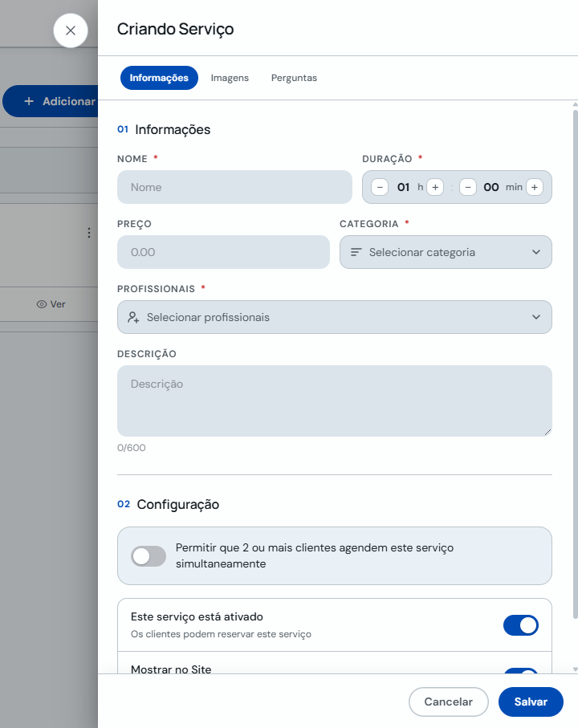
Task: Click the scrollbar up arrow
Action: coord(576,104)
